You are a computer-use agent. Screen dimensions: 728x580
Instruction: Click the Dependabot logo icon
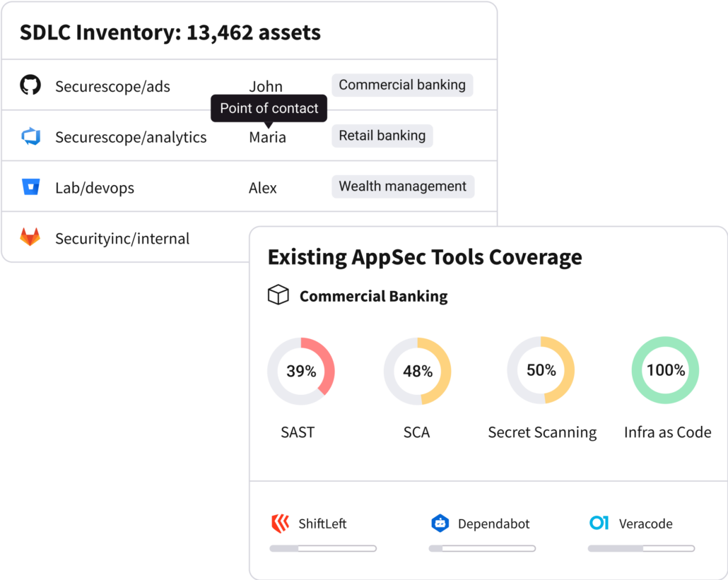tap(440, 523)
